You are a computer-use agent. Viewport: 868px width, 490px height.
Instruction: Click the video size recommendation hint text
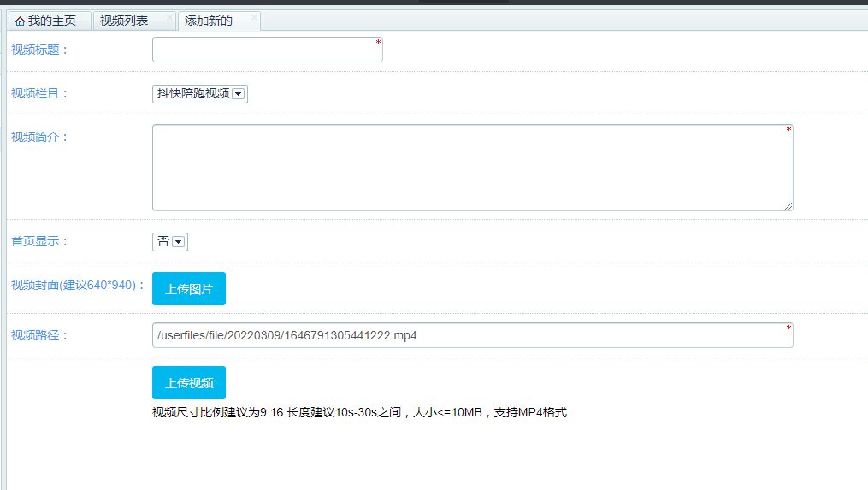point(360,413)
